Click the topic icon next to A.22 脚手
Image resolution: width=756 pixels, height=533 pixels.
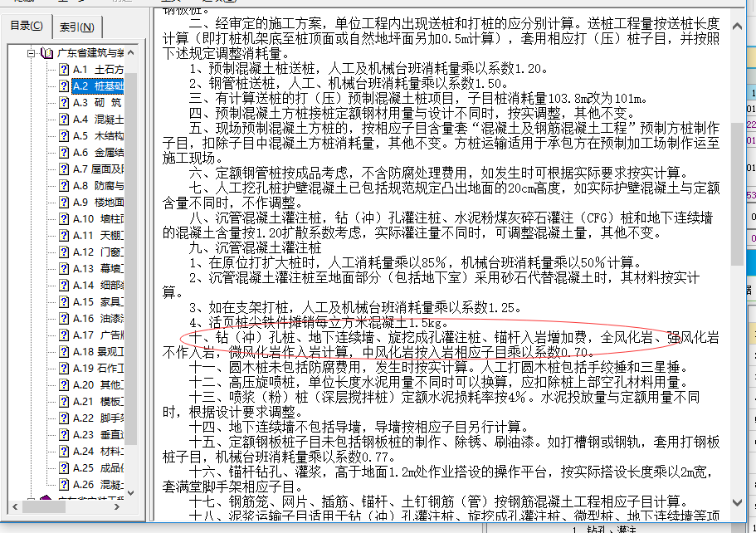coord(64,418)
